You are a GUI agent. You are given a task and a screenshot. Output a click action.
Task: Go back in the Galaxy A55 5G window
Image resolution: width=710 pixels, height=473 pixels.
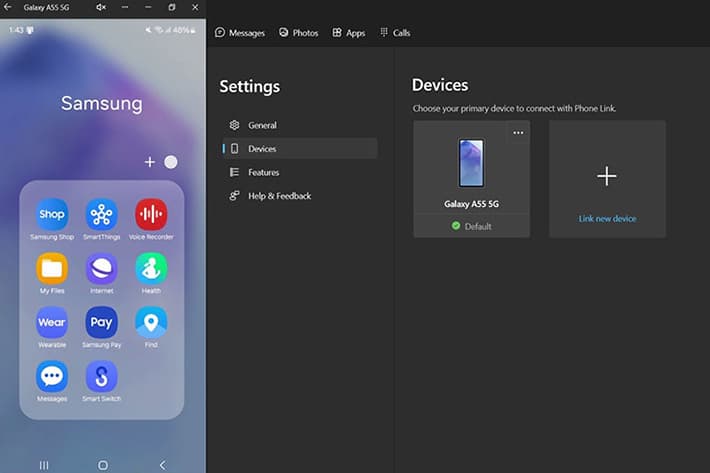click(8, 7)
